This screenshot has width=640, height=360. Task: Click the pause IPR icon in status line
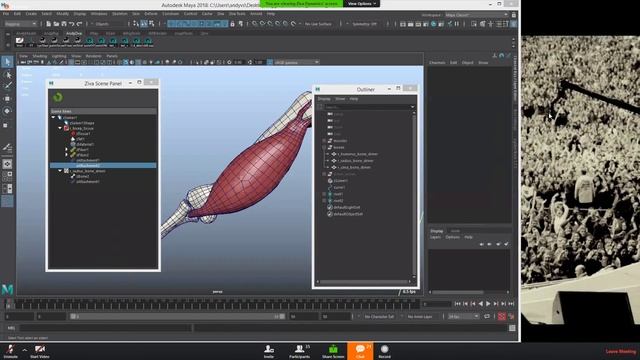click(457, 24)
